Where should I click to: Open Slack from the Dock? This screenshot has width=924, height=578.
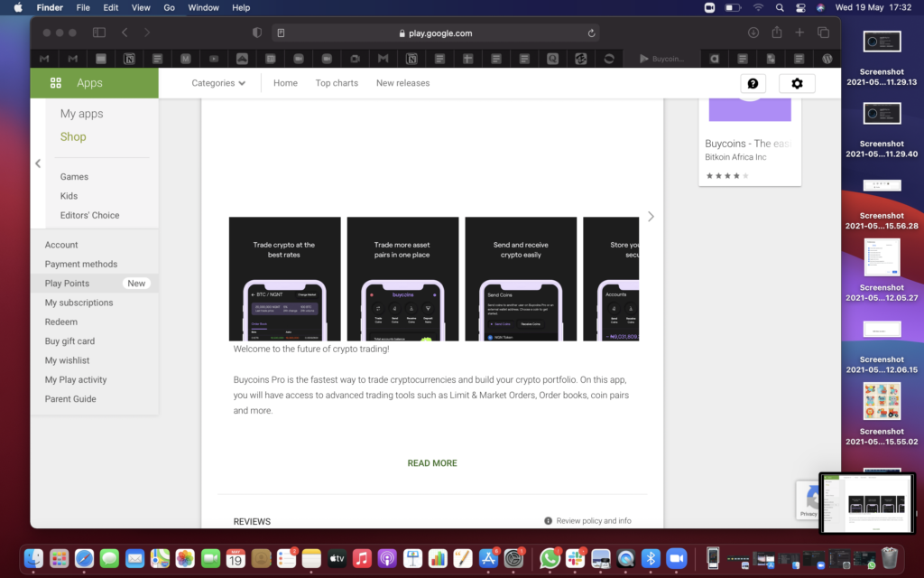click(x=575, y=558)
